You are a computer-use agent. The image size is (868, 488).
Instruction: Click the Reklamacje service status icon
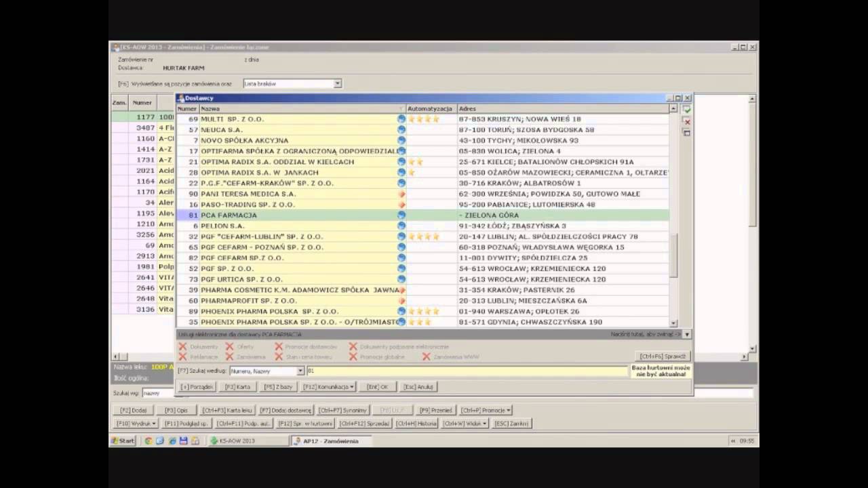(182, 357)
